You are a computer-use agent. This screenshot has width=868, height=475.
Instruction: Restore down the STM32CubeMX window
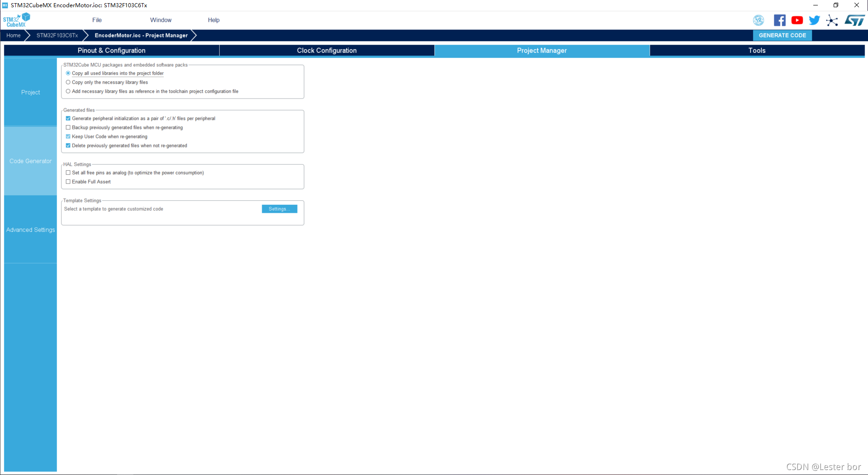click(x=836, y=5)
